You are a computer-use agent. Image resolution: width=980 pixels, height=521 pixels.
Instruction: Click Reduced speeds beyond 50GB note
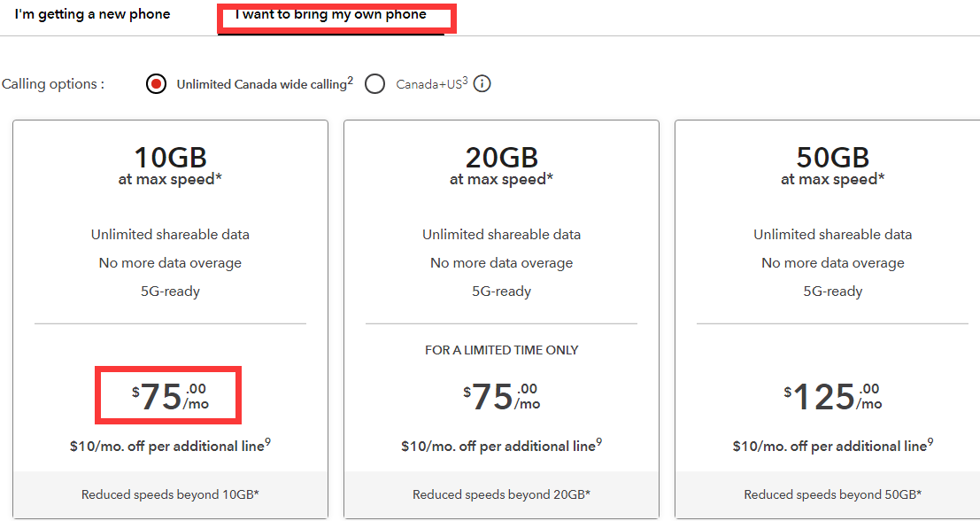point(832,494)
